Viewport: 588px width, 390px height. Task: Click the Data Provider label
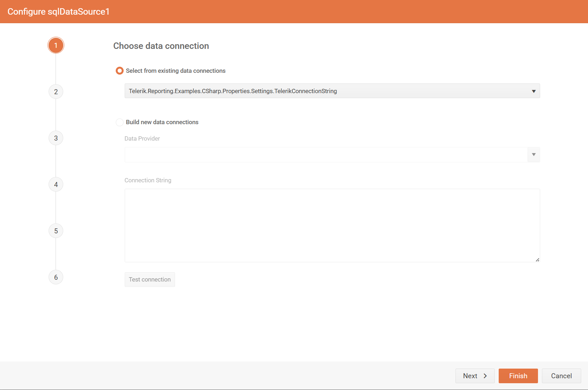click(x=142, y=138)
